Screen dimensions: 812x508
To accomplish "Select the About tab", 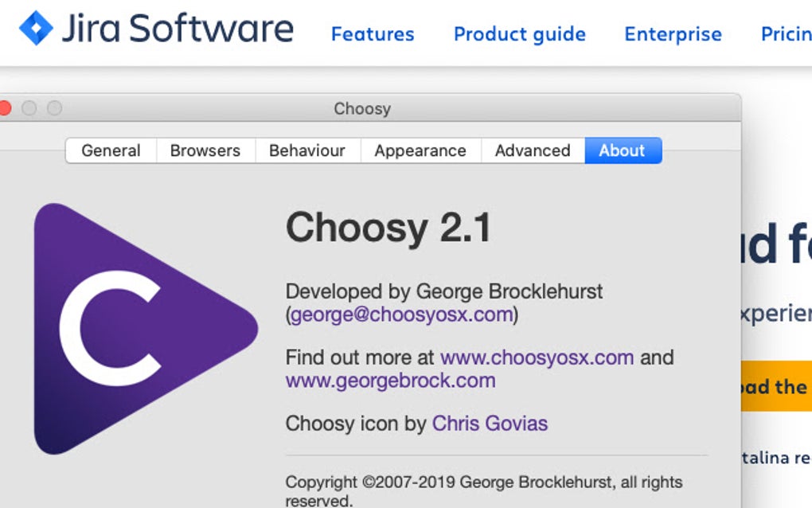I will click(623, 150).
